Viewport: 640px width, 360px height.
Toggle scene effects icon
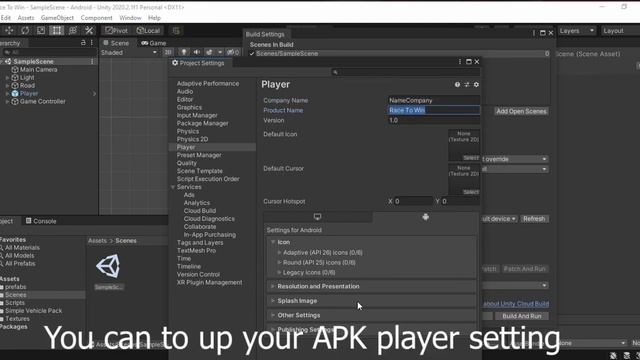(x=209, y=52)
